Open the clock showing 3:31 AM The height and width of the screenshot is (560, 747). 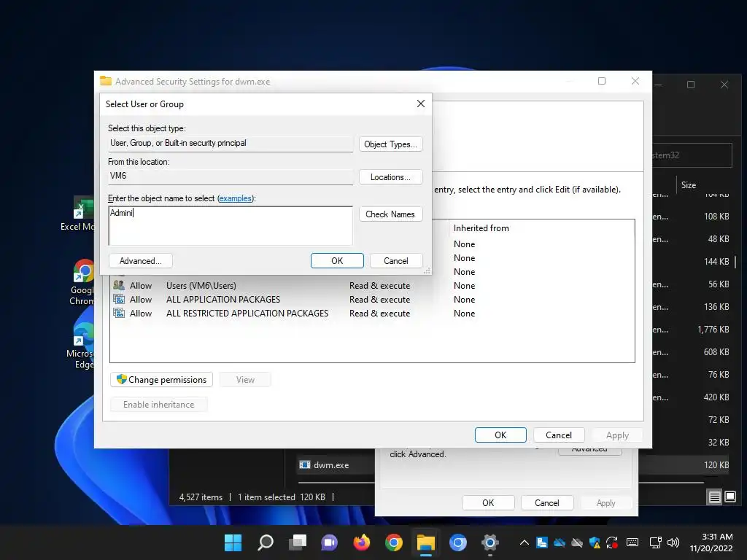(711, 542)
